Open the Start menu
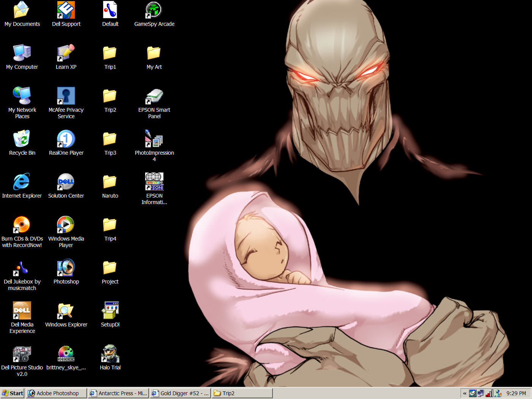532x399 pixels. pyautogui.click(x=13, y=393)
